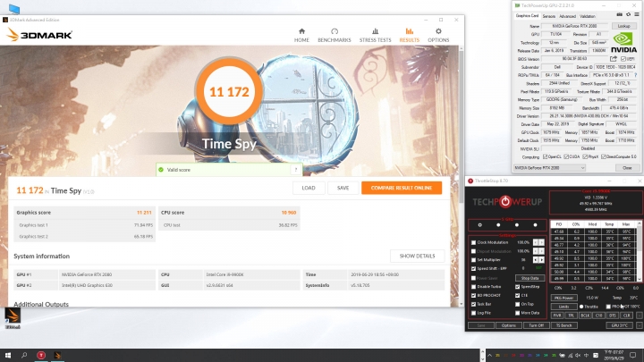Viewport: 644px width, 362px height.
Task: Enable Clock Modulation checkbox
Action: (x=473, y=242)
